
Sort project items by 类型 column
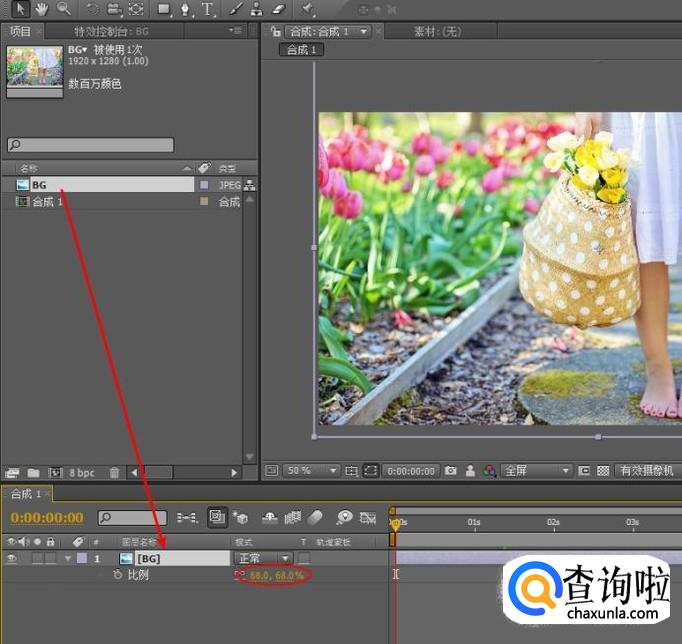pos(227,168)
